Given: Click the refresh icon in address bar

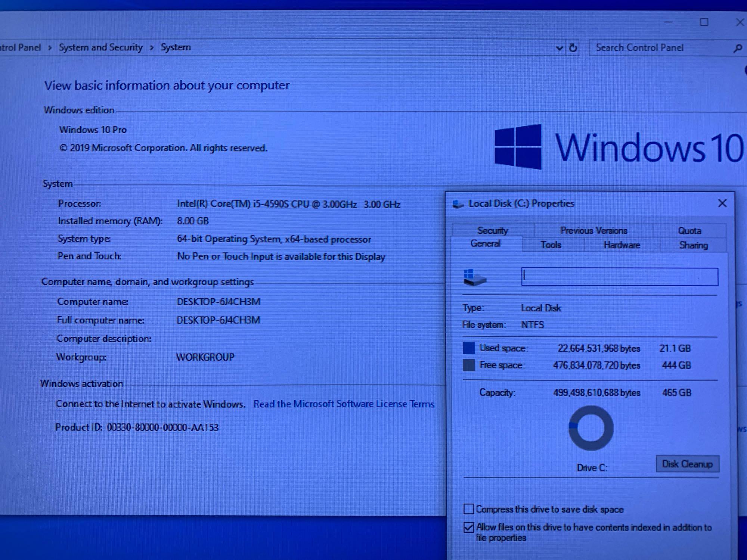Looking at the screenshot, I should click(x=573, y=48).
